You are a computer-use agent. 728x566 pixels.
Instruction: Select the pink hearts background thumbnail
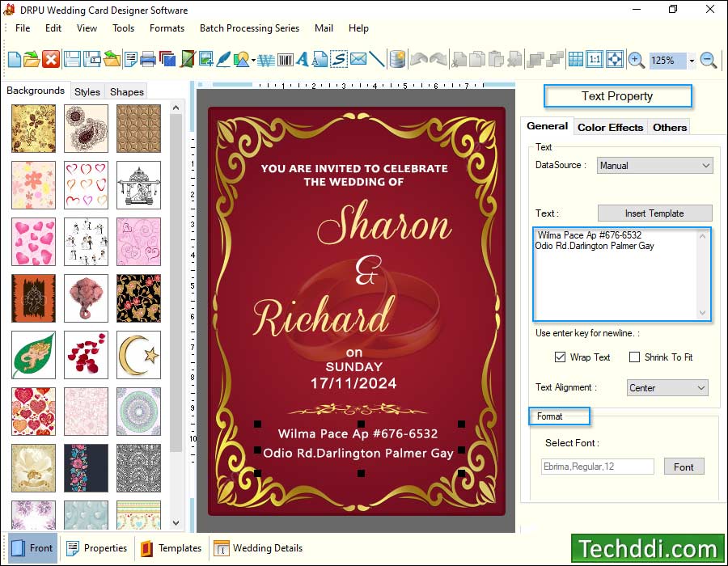pyautogui.click(x=33, y=242)
